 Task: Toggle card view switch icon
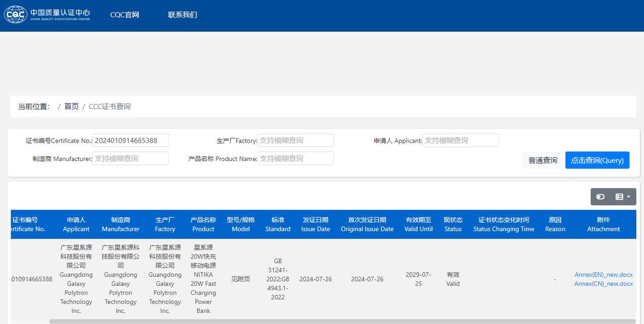[x=600, y=197]
